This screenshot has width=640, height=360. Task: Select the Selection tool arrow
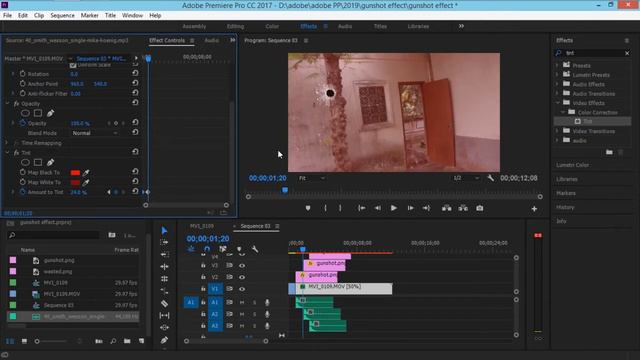pos(164,231)
